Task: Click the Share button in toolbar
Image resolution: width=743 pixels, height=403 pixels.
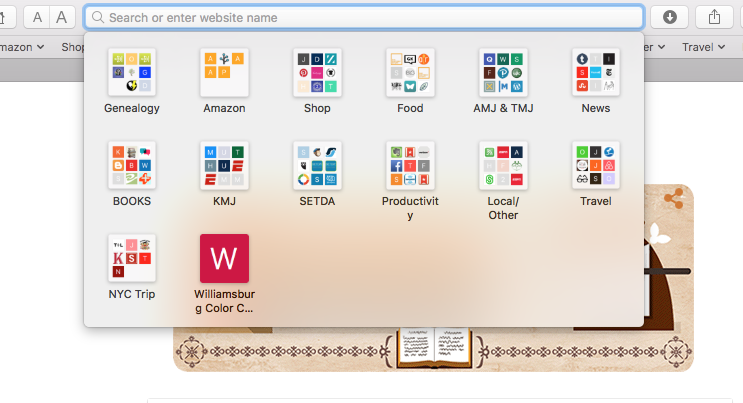Action: tap(714, 18)
